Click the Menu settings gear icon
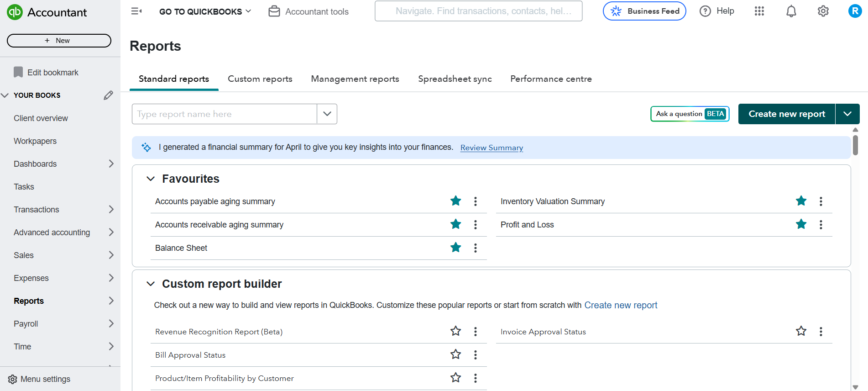This screenshot has width=868, height=391. click(x=12, y=379)
